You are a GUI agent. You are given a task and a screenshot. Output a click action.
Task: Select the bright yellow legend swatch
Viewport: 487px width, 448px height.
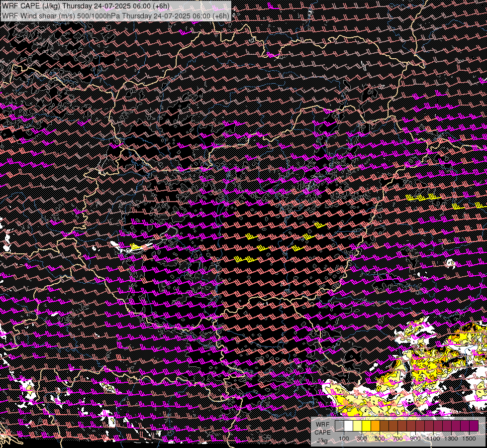tap(367, 426)
